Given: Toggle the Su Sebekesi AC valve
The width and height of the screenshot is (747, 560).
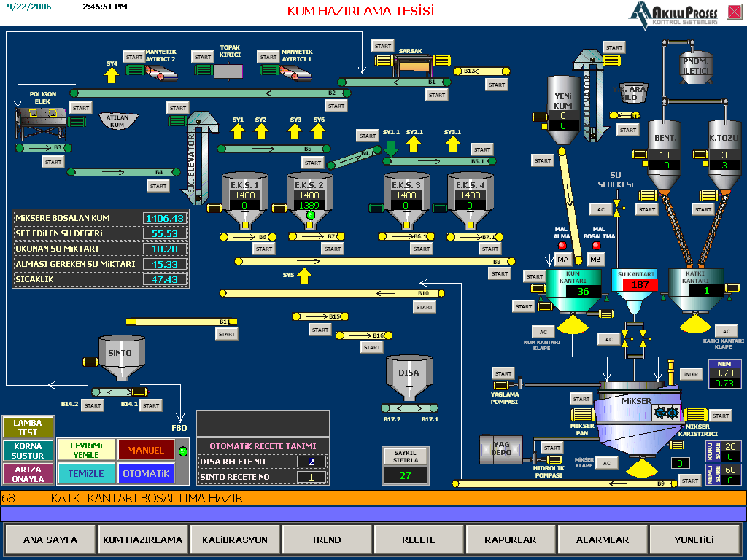Looking at the screenshot, I should [x=601, y=209].
